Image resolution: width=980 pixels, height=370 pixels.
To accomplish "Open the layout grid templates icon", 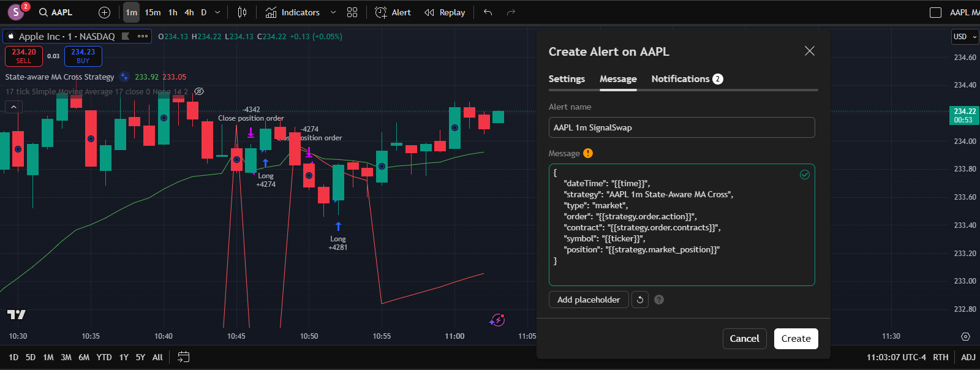I will (352, 12).
